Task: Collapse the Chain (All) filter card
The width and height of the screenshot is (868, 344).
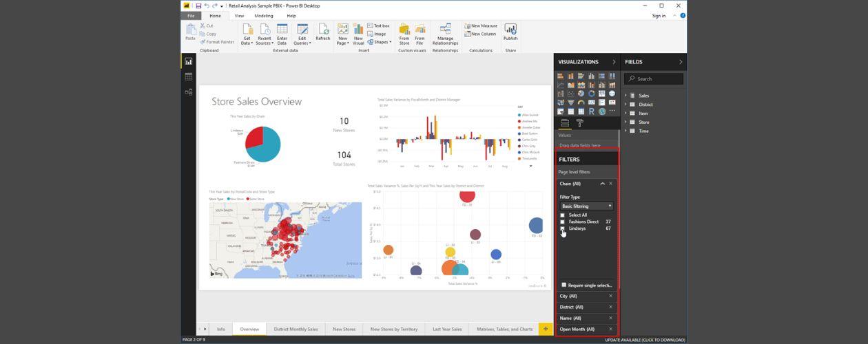Action: click(x=602, y=184)
